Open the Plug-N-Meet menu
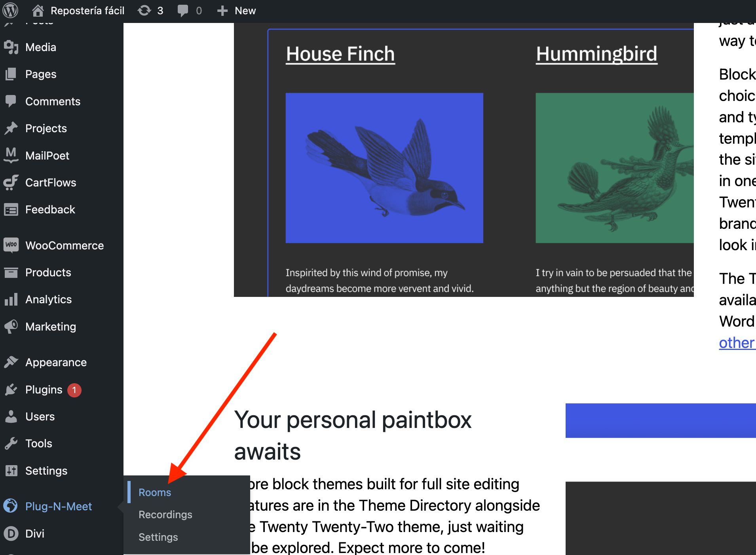The image size is (756, 555). [x=59, y=506]
